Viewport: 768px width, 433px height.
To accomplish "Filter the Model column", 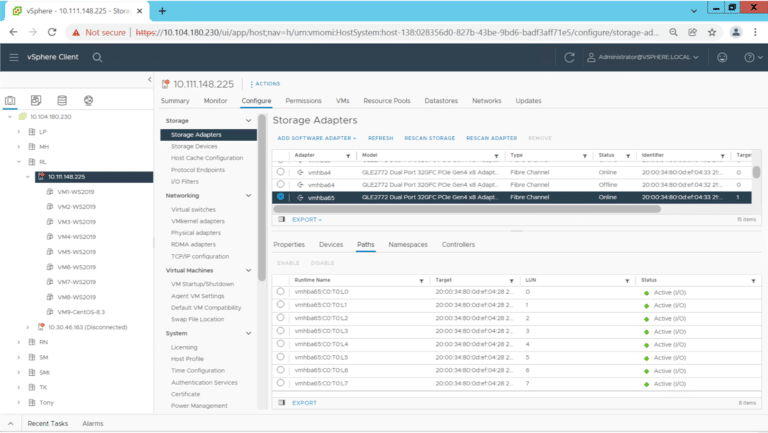I will point(496,156).
